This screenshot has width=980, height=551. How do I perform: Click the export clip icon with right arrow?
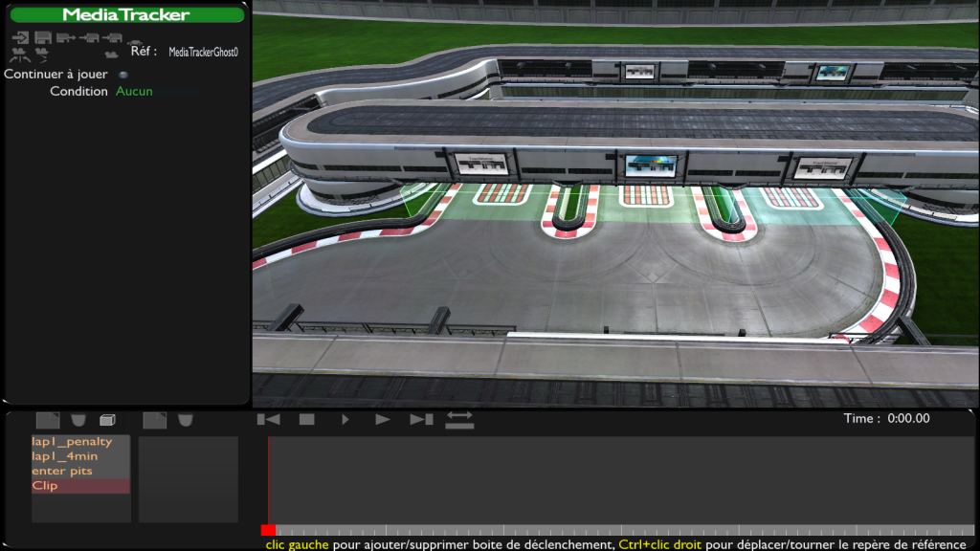tap(66, 38)
